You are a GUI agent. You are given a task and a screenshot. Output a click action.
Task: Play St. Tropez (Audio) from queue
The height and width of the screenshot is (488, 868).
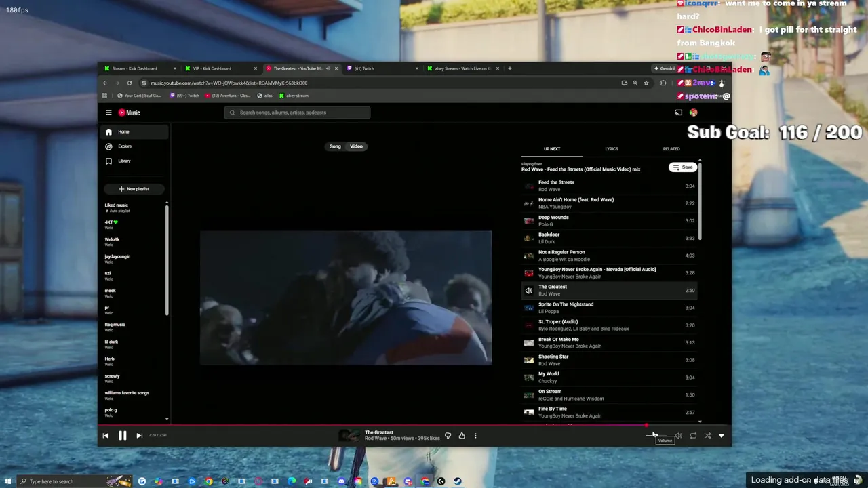(609, 325)
